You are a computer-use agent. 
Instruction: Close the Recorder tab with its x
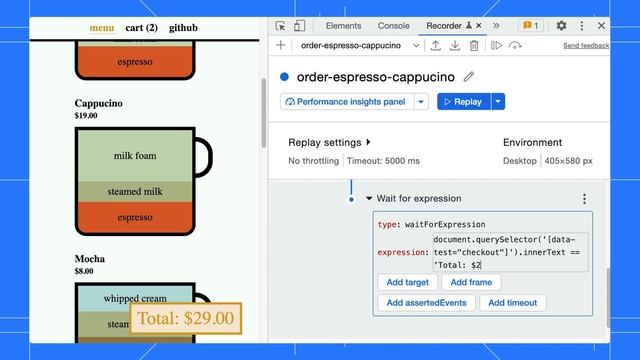point(479,25)
